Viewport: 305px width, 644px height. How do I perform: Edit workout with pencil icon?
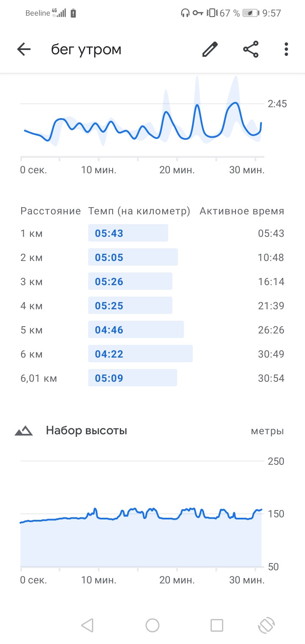pyautogui.click(x=210, y=50)
